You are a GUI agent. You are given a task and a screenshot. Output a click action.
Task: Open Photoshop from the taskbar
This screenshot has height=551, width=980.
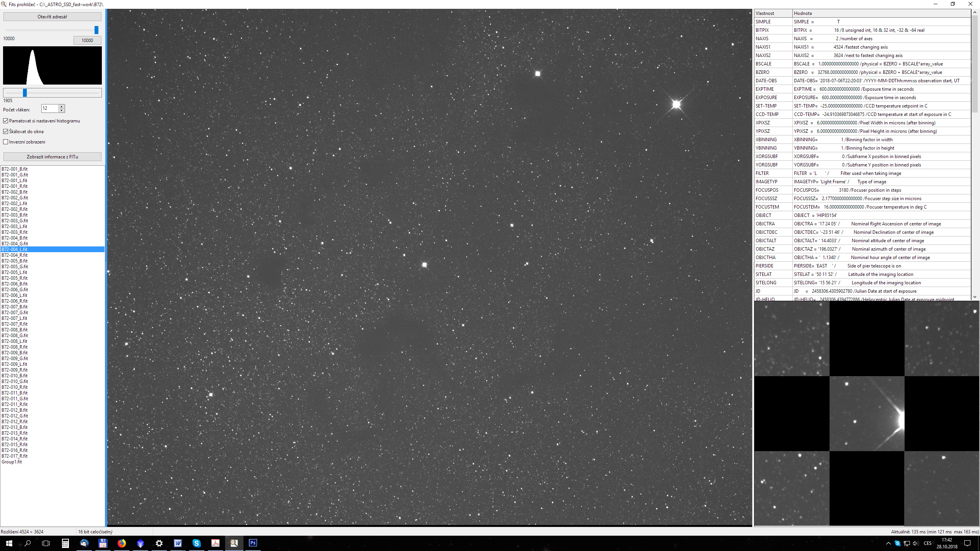(x=253, y=543)
